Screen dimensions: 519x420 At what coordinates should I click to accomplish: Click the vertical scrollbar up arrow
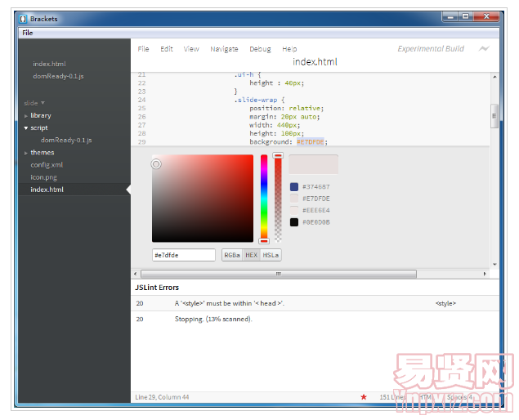click(494, 77)
